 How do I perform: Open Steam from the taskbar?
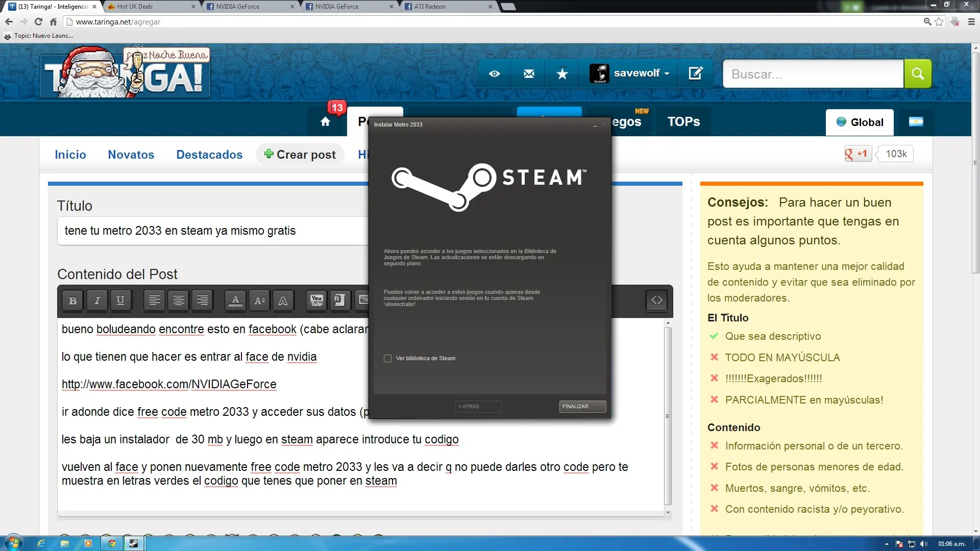[x=134, y=543]
